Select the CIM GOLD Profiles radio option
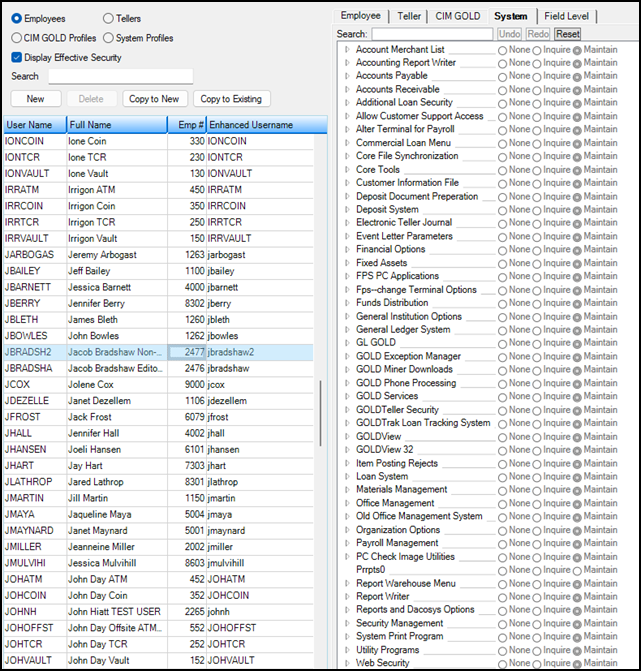The height and width of the screenshot is (671, 641). tap(17, 38)
